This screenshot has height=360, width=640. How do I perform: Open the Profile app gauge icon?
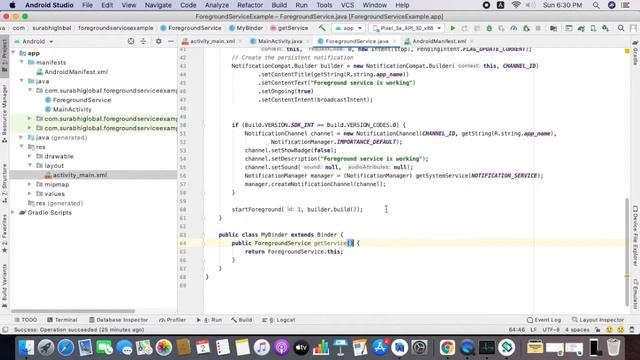513,28
